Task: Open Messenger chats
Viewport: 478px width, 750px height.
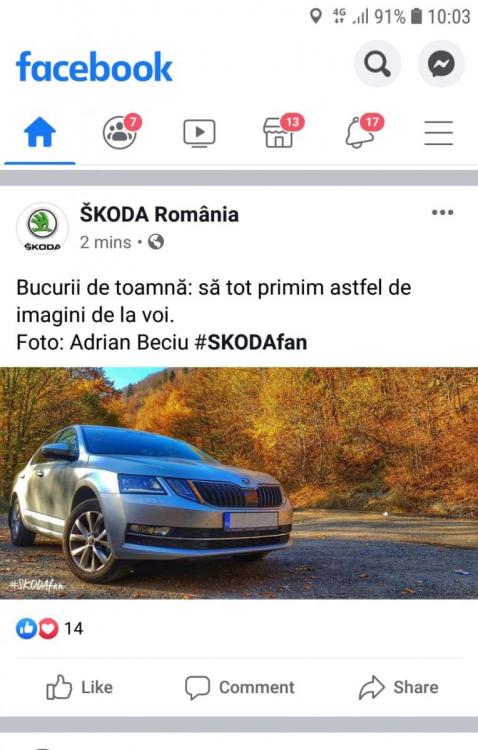Action: click(441, 64)
